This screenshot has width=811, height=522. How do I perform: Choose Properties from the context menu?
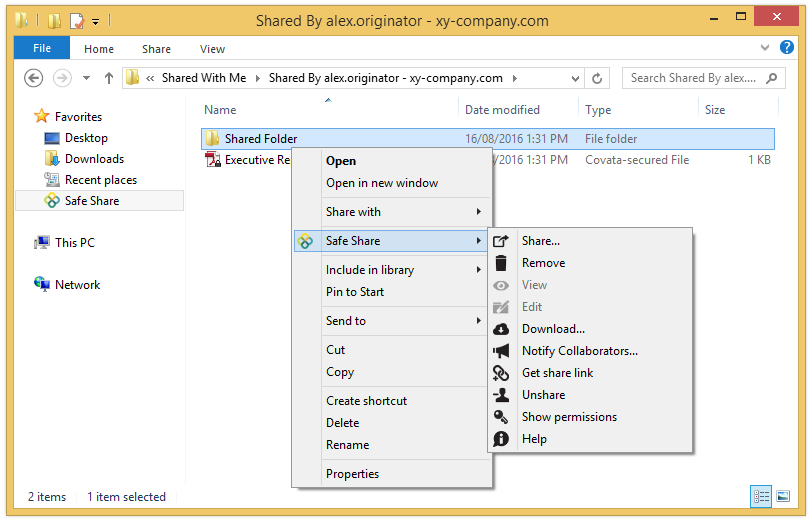tap(352, 474)
